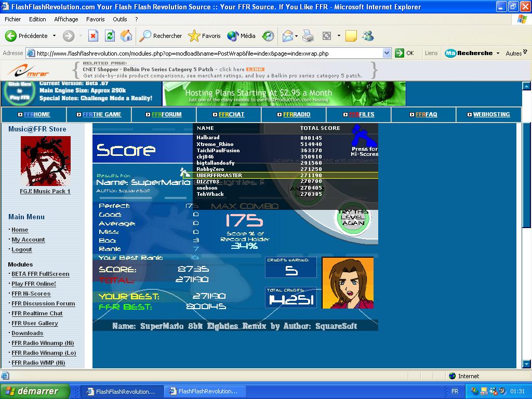The height and width of the screenshot is (399, 532).
Task: Go back with the Précédente arrow icon
Action: click(10, 36)
